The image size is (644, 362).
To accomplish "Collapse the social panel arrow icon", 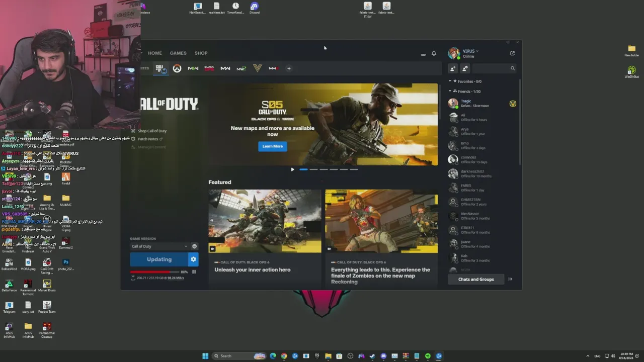I will click(510, 279).
